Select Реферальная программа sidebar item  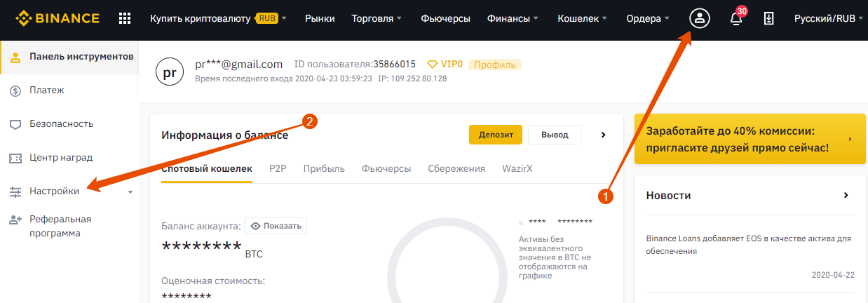click(x=69, y=227)
